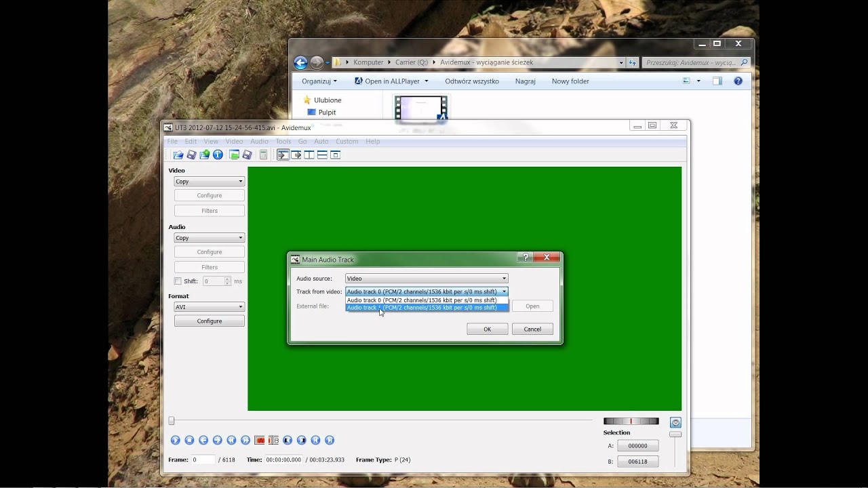This screenshot has width=868, height=488.
Task: Toggle Explorer preview pane icon
Action: [717, 81]
